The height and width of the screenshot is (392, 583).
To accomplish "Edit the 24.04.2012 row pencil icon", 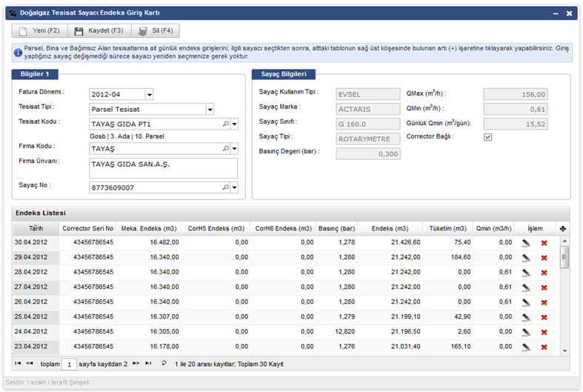I will click(x=526, y=332).
